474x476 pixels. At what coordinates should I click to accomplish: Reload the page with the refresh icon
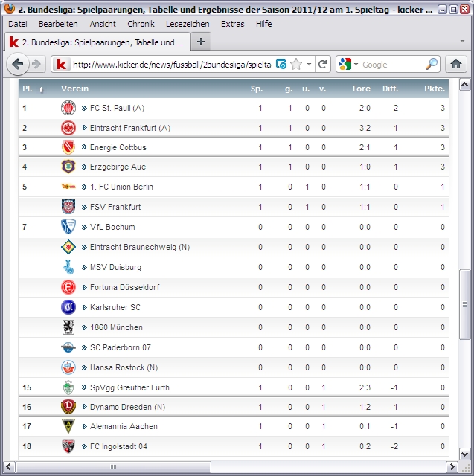click(x=323, y=65)
